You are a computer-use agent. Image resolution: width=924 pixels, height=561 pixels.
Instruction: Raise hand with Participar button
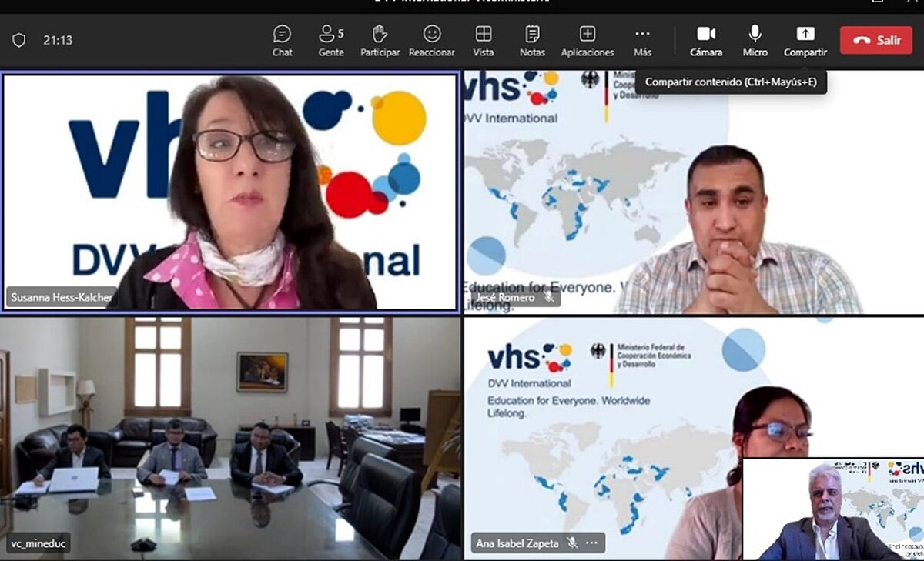tap(380, 41)
